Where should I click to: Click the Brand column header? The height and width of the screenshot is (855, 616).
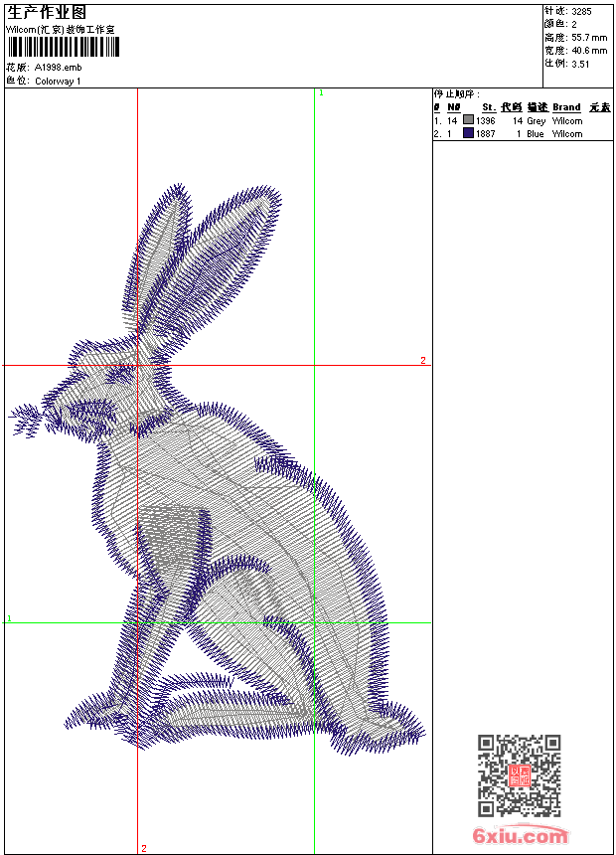click(x=566, y=107)
